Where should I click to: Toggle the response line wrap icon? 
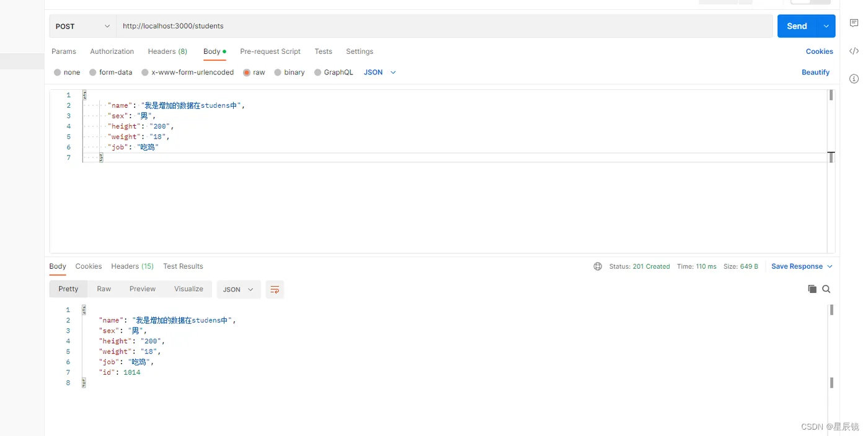[x=275, y=289]
